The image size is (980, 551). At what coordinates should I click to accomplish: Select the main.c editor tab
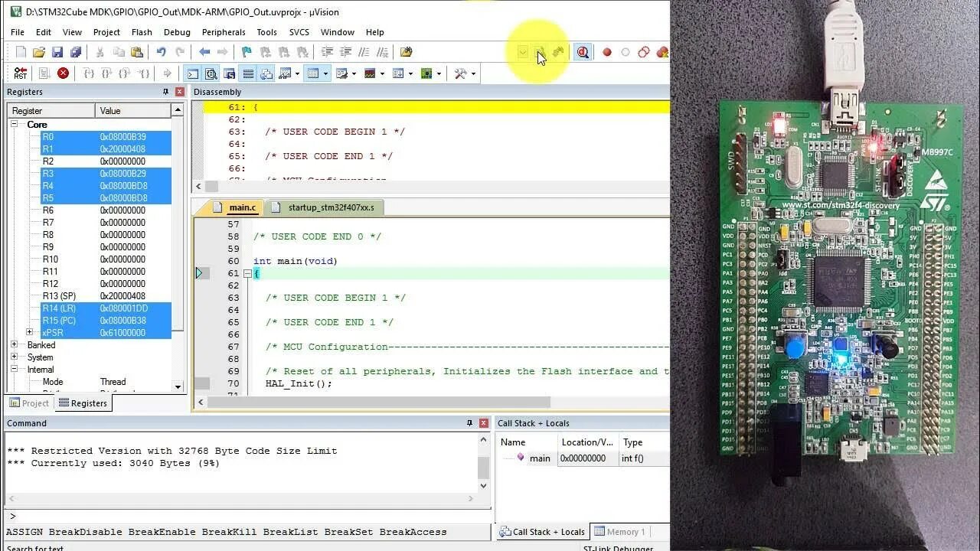point(234,207)
